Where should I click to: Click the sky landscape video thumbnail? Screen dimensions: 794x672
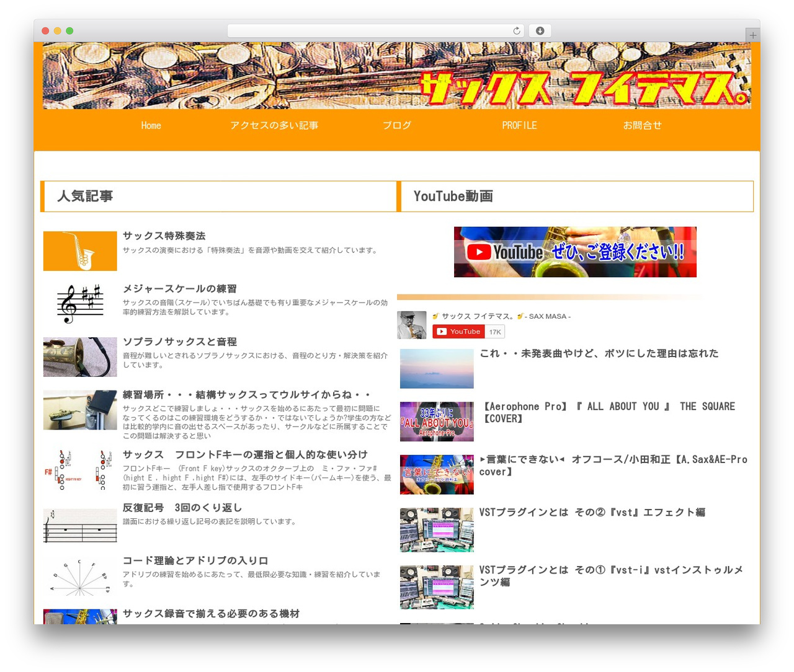pyautogui.click(x=437, y=369)
